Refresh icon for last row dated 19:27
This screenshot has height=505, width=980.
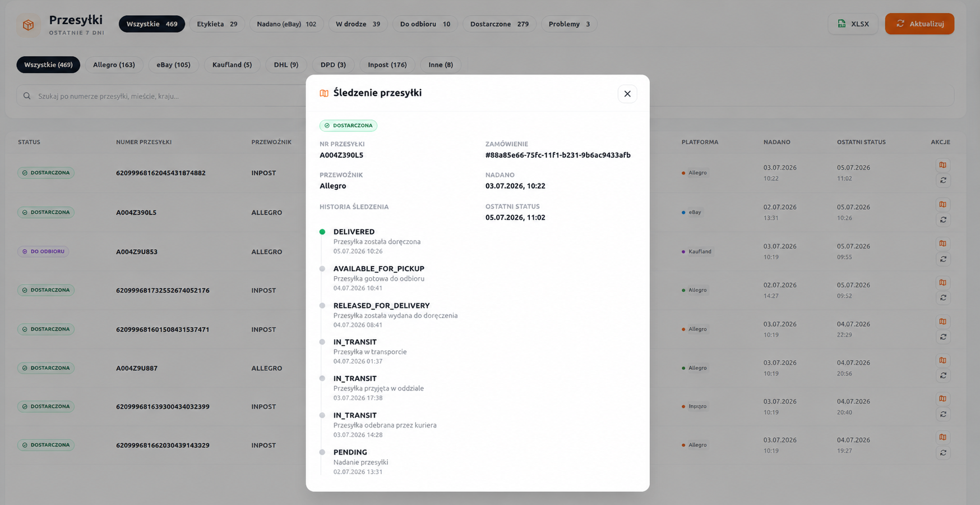[942, 452]
